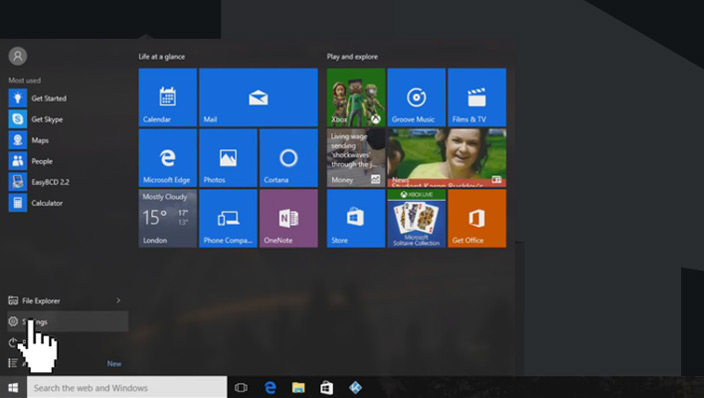704x398 pixels.
Task: Open the Photos tile
Action: click(x=228, y=158)
